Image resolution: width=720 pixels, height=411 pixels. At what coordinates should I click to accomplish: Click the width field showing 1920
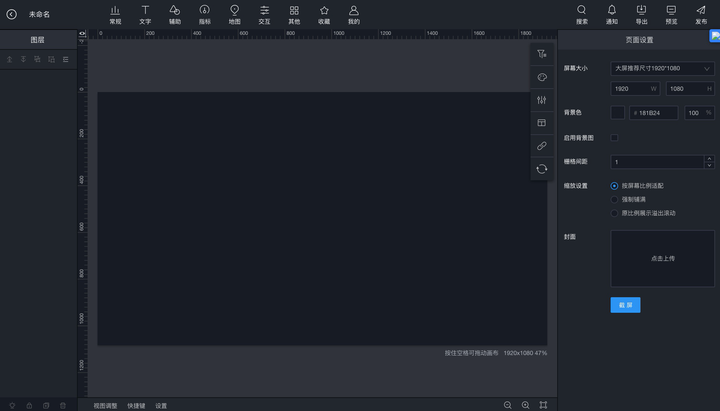click(x=635, y=89)
